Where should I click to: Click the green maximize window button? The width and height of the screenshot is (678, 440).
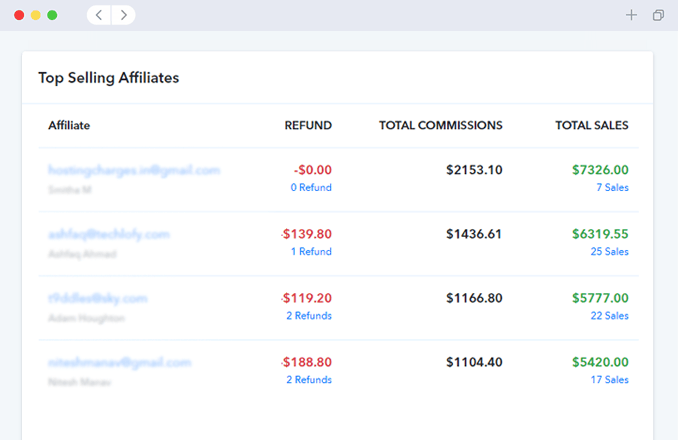52,15
